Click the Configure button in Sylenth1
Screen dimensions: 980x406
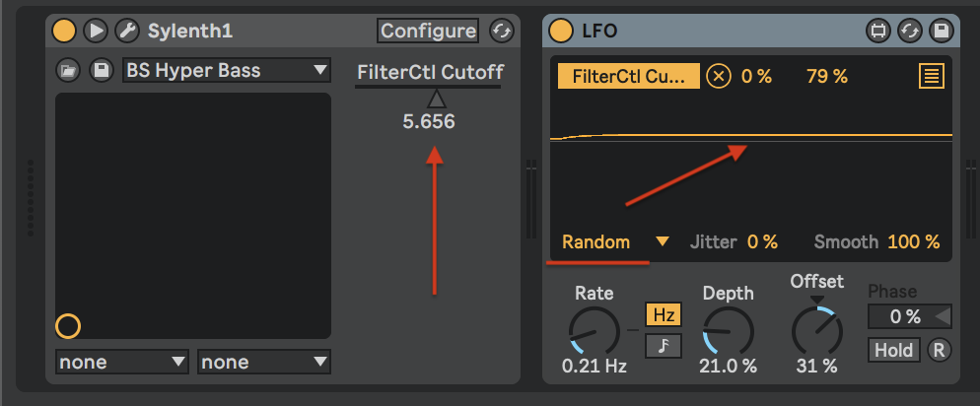point(428,31)
